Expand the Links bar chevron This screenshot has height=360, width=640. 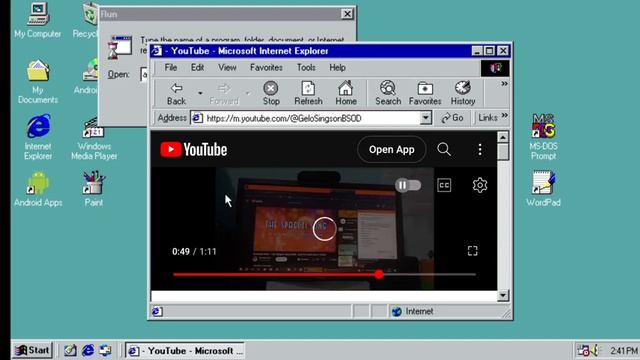click(x=504, y=116)
